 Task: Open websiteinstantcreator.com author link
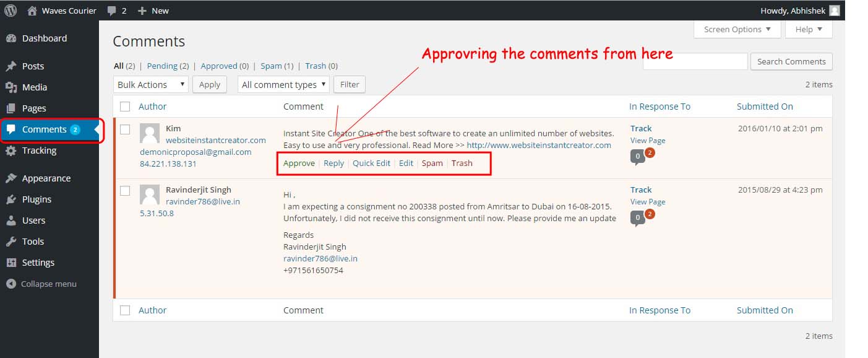click(216, 140)
